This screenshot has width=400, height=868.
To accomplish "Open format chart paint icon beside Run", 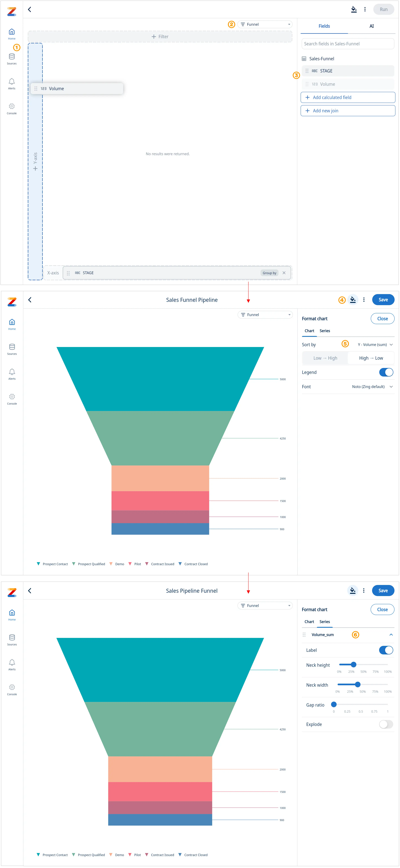I will click(x=354, y=9).
